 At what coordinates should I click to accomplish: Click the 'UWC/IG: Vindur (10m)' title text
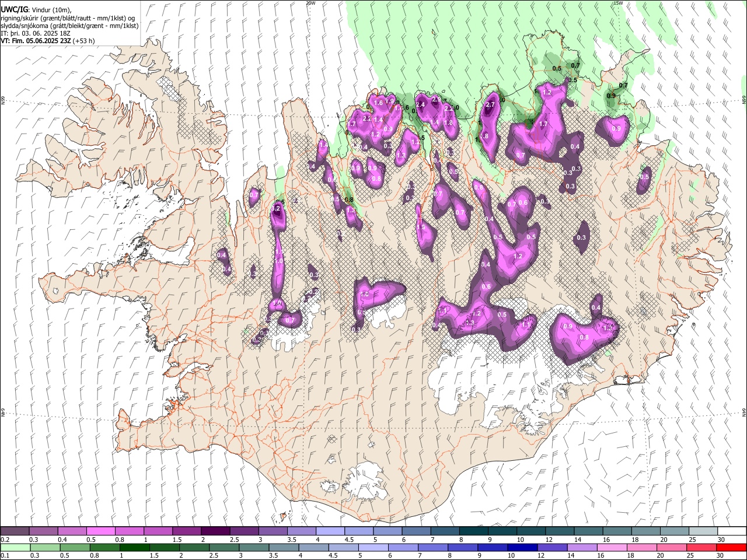(36, 10)
